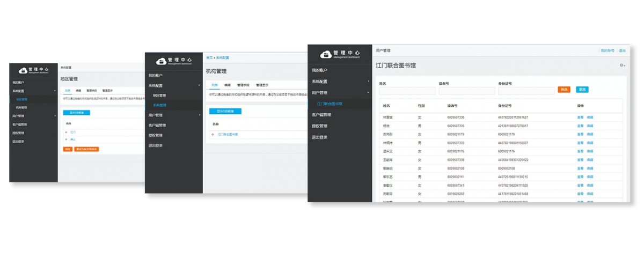
Task: Click 首页 breadcrumb in middle panel
Action: click(209, 57)
